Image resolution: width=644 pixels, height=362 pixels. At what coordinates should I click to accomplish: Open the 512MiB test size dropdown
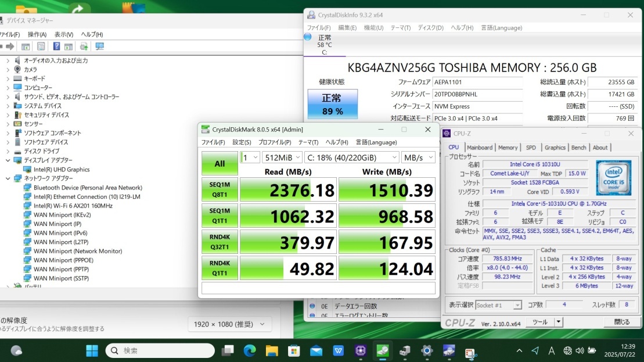coord(282,157)
